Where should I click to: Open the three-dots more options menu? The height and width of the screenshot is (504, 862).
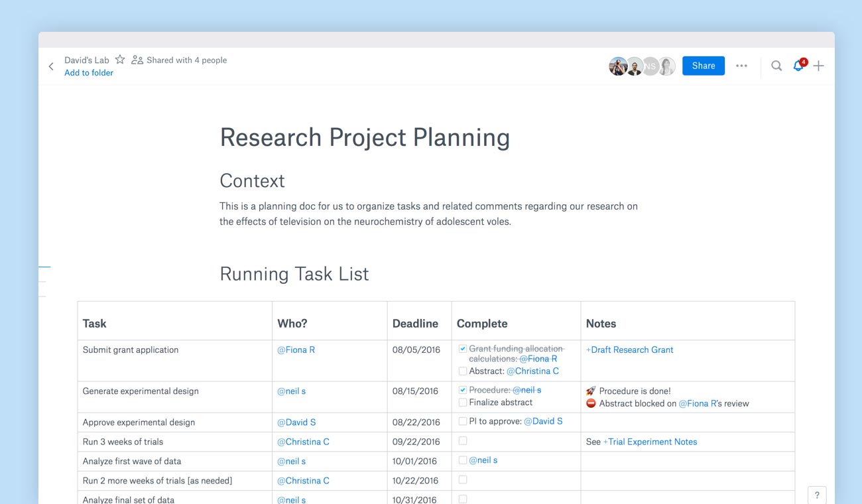pos(741,66)
